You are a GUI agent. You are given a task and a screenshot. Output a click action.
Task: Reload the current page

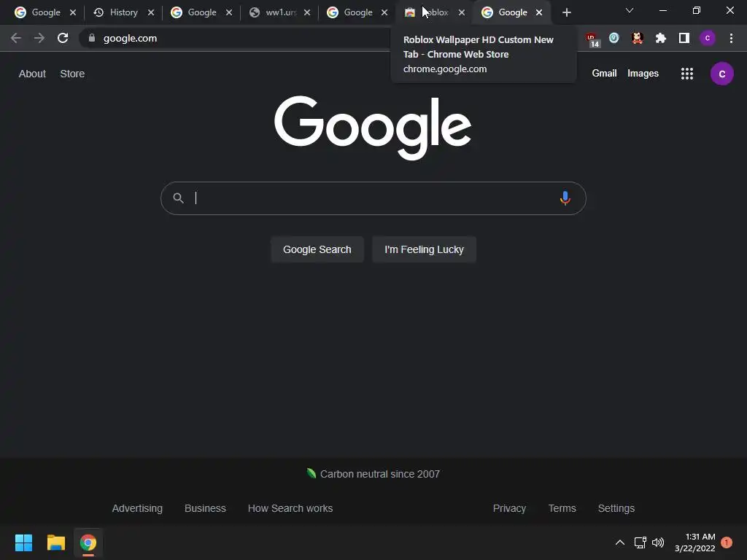[63, 38]
